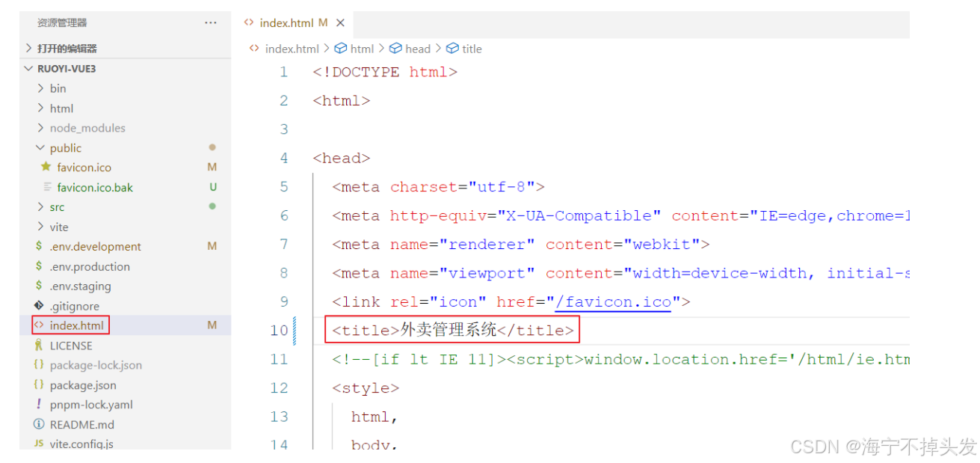Close the index.html editor tab
Image resolution: width=980 pixels, height=463 pixels.
pos(340,23)
